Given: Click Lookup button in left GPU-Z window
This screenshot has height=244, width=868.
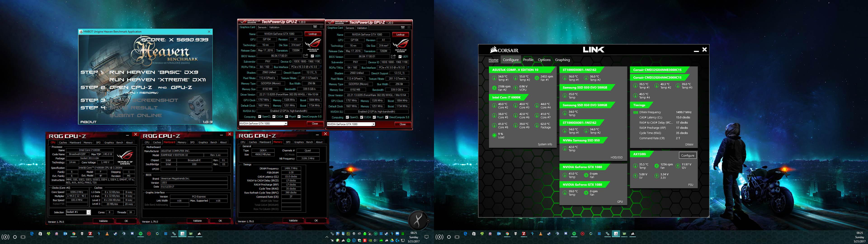Looking at the screenshot, I should [x=313, y=34].
